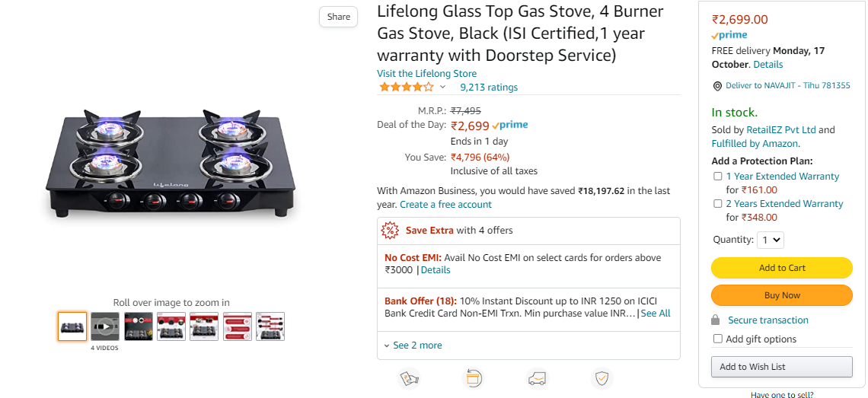Click the padlock secure transaction icon

click(715, 320)
